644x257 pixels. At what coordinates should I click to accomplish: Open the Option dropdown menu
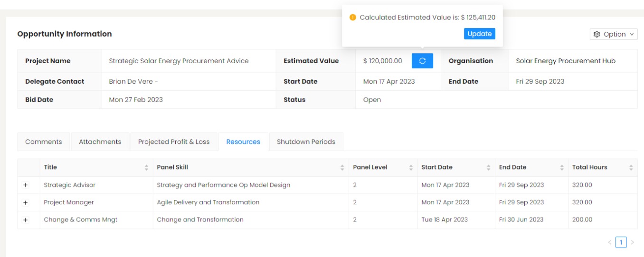(614, 34)
